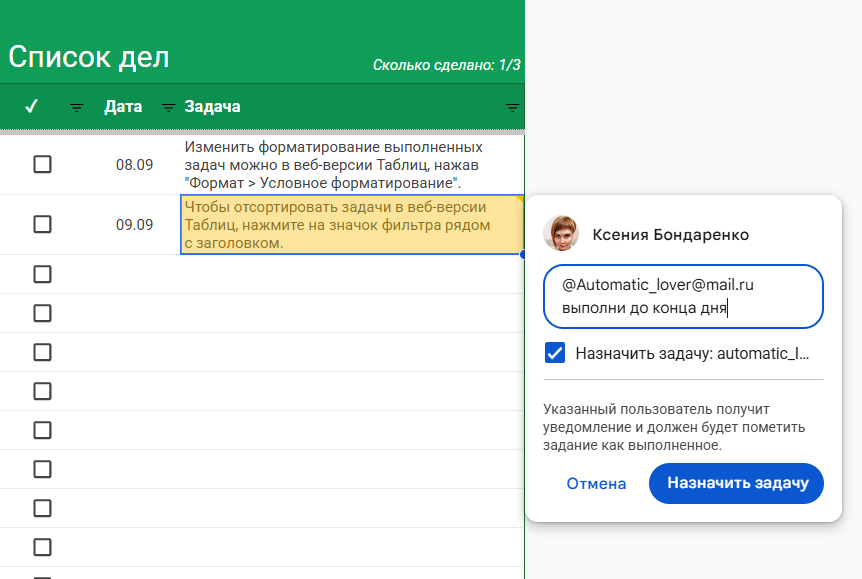Click the Сколько сделано: 1/3 text
The image size is (862, 579).
pyautogui.click(x=446, y=65)
